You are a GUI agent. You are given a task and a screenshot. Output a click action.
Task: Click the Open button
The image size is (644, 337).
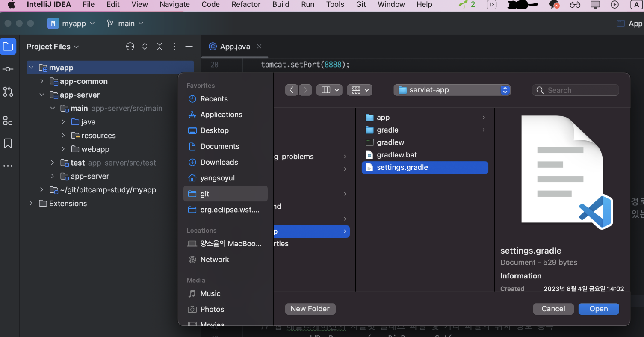599,309
